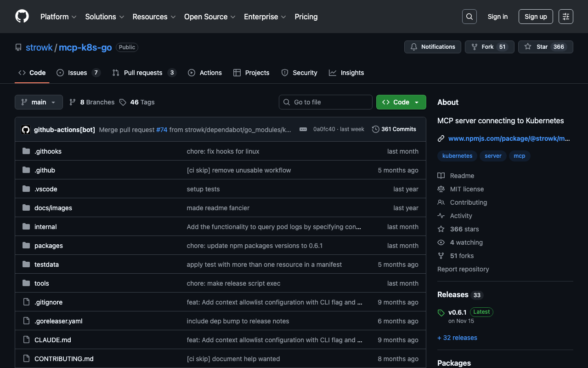Click the GitHub logo icon
The image size is (588, 368).
(x=22, y=17)
